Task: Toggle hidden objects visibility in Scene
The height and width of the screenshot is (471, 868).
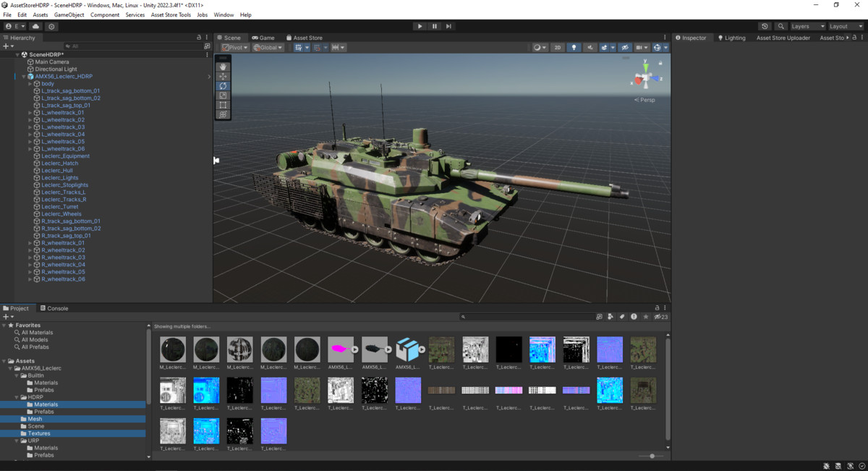Action: [626, 48]
